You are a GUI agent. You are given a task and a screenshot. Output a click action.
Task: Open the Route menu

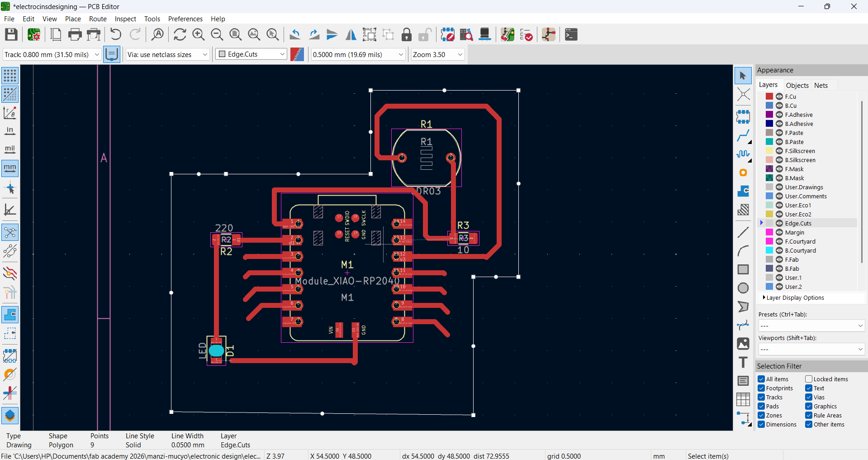tap(98, 19)
